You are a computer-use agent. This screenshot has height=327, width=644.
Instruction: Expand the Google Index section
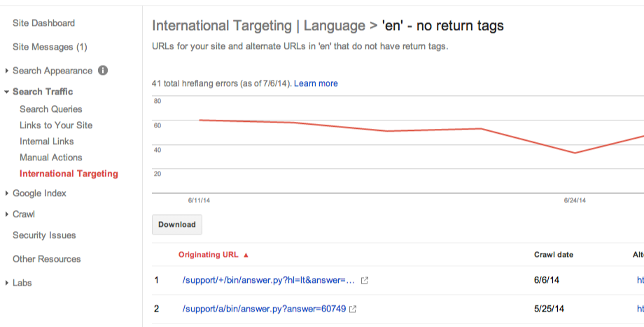pyautogui.click(x=7, y=193)
